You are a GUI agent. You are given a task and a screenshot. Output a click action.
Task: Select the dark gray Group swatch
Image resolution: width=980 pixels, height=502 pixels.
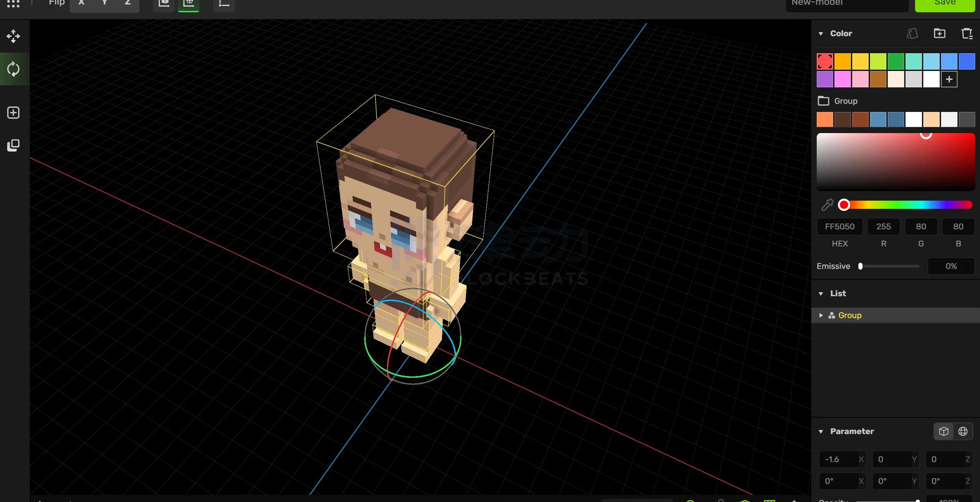tap(967, 119)
